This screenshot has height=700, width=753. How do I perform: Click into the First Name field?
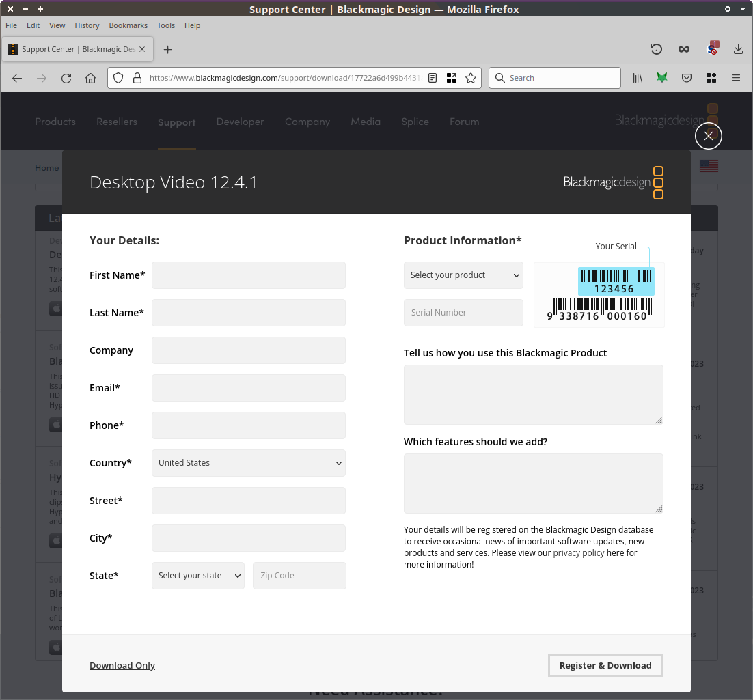pos(249,275)
